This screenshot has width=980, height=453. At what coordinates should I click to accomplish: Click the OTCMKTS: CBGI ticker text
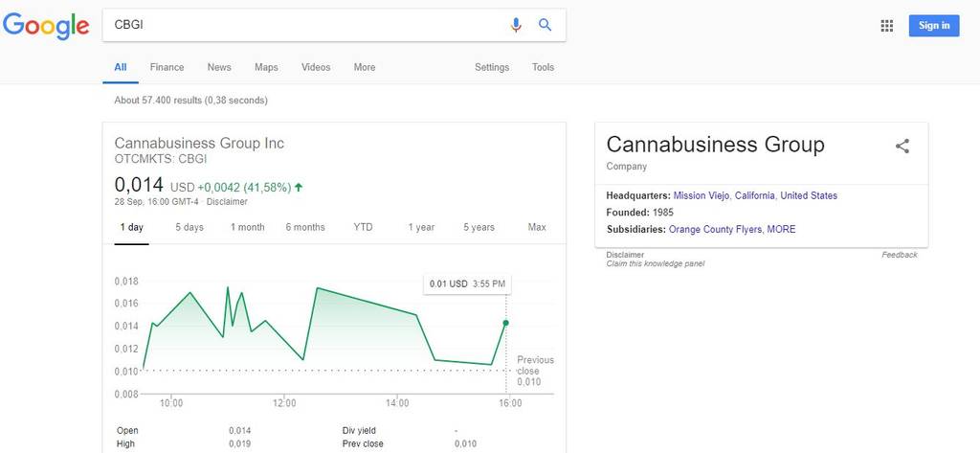[x=161, y=159]
